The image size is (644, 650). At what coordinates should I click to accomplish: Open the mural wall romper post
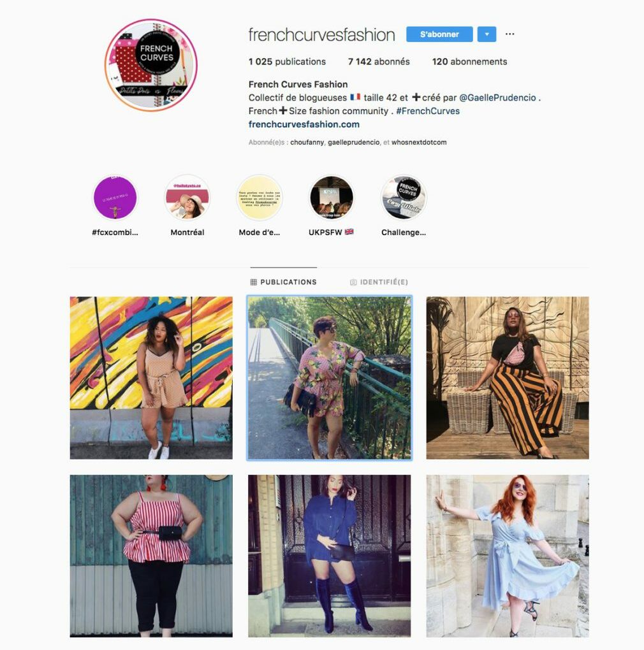click(151, 378)
